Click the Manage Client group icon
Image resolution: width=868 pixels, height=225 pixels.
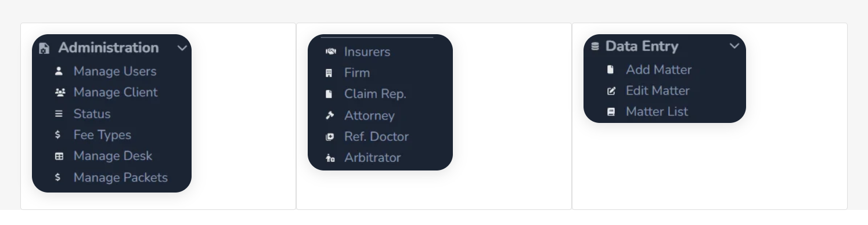pos(58,93)
